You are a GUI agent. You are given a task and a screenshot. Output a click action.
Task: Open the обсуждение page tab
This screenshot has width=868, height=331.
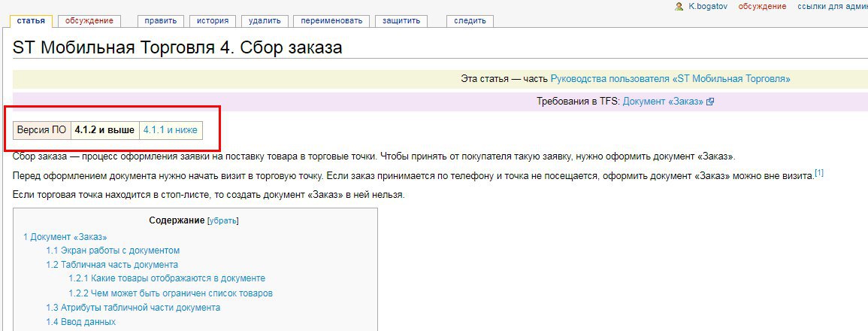click(89, 21)
